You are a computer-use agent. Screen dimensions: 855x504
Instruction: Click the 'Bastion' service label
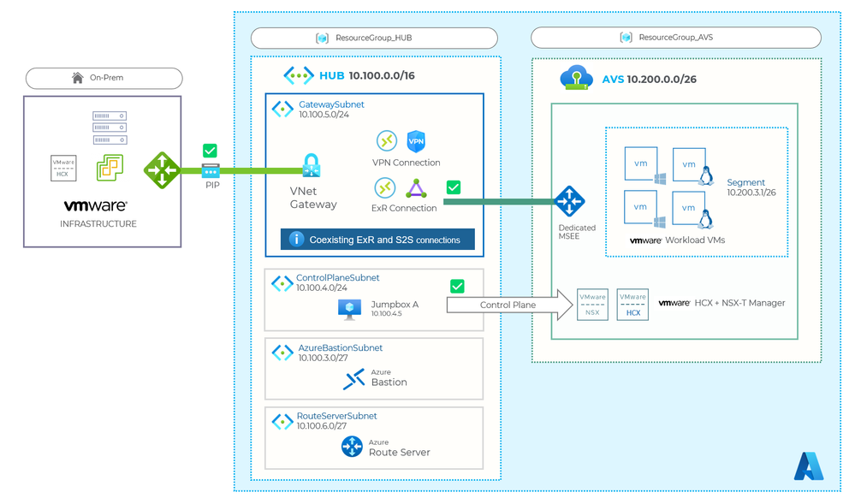[389, 382]
